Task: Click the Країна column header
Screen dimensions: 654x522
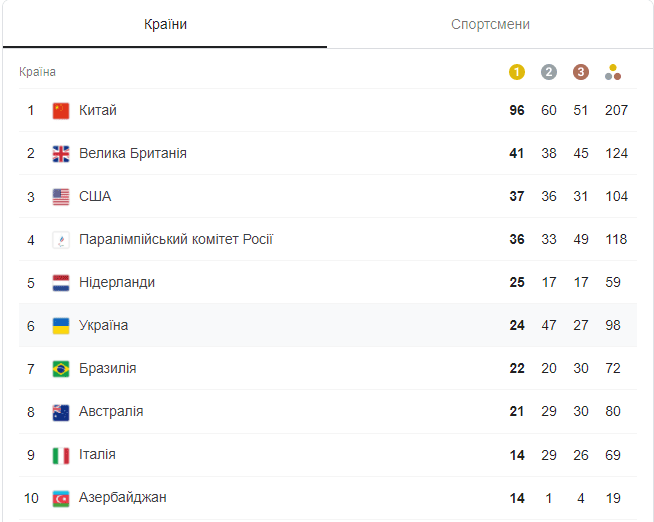Action: (38, 72)
